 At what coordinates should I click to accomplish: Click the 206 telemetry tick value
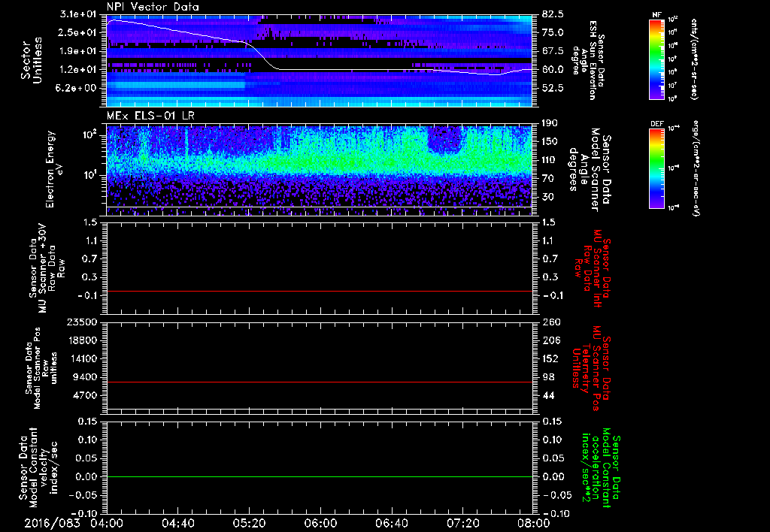(x=550, y=340)
